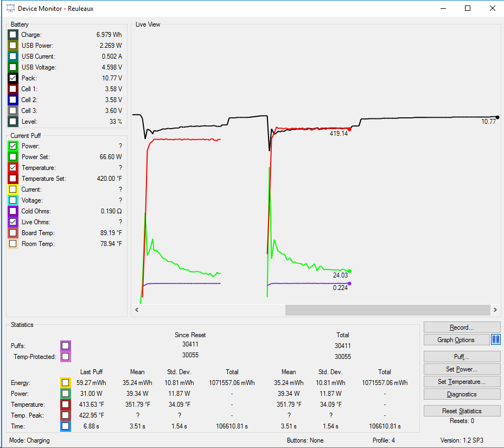Image resolution: width=504 pixels, height=448 pixels.
Task: Click the pause button next to Graph Options
Action: coord(495,340)
